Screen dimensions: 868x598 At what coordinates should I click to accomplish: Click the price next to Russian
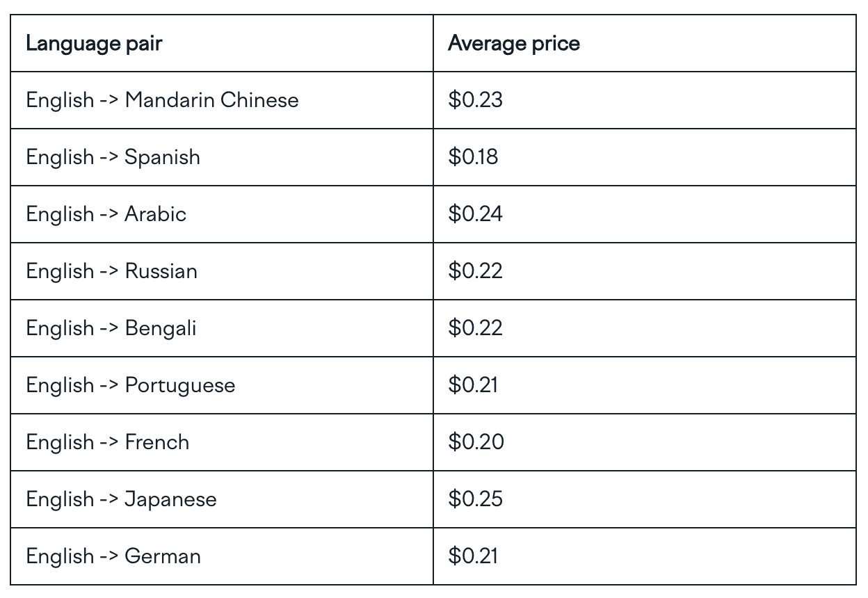475,271
